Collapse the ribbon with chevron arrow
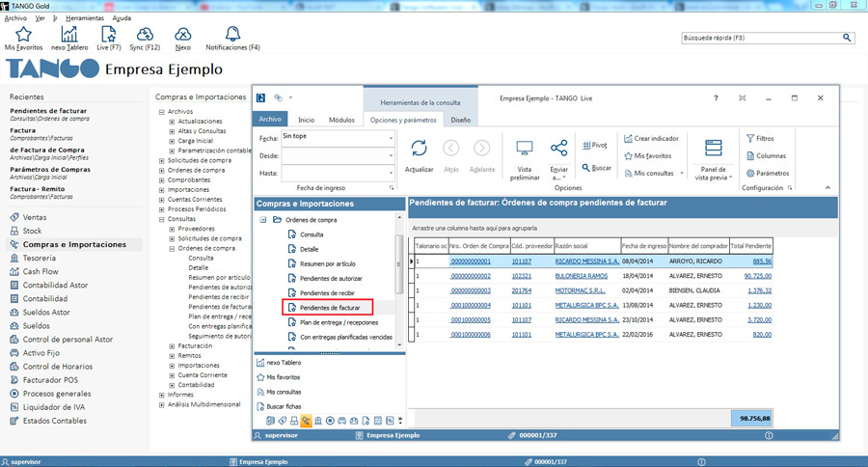The height and width of the screenshot is (467, 868). pyautogui.click(x=827, y=188)
